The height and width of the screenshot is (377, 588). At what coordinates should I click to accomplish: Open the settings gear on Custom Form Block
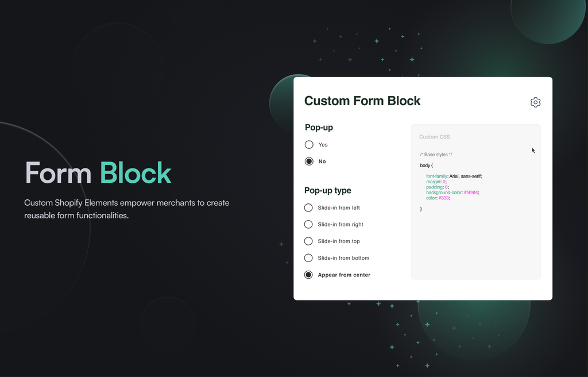[x=535, y=102]
